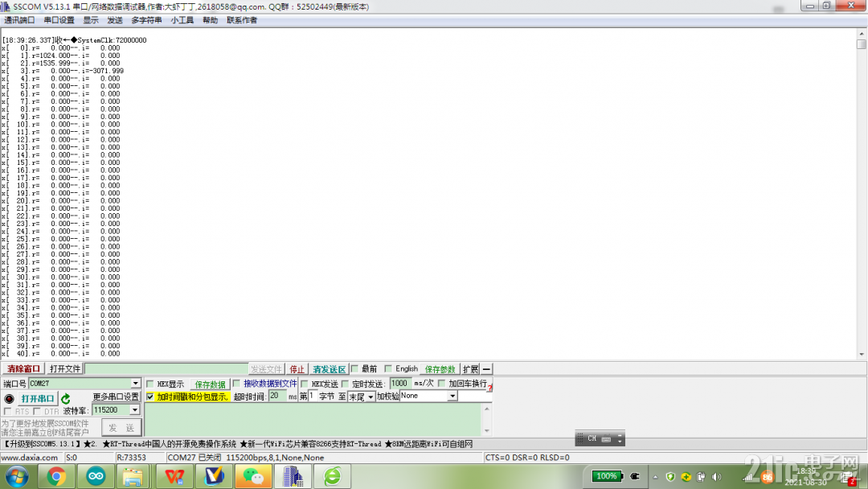Open the 加校验 None checksum dropdown
The width and height of the screenshot is (868, 489).
452,396
